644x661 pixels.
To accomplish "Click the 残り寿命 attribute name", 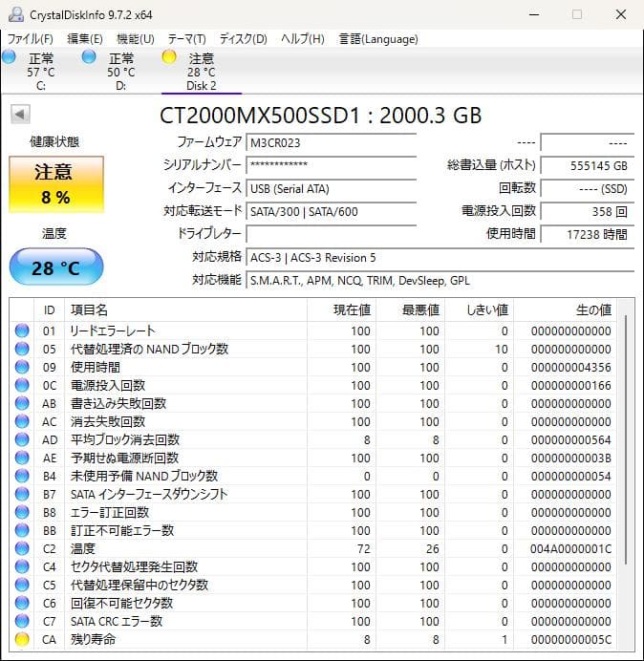I will pos(94,639).
